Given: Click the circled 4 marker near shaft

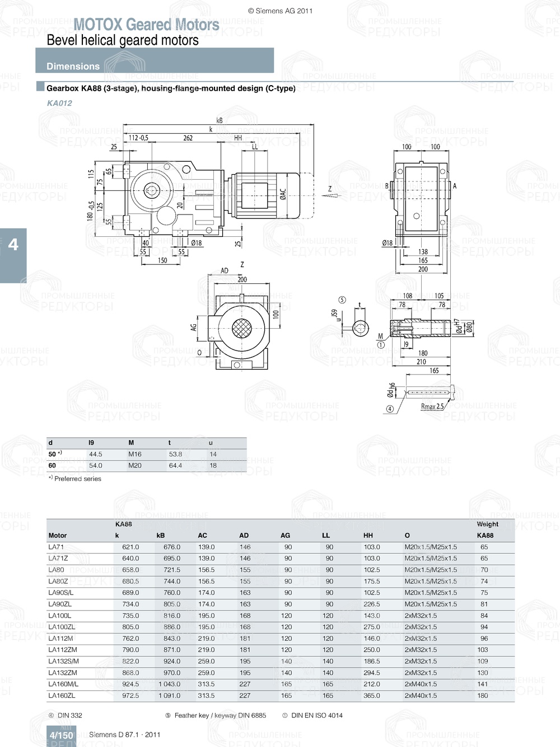Looking at the screenshot, I should (x=390, y=409).
